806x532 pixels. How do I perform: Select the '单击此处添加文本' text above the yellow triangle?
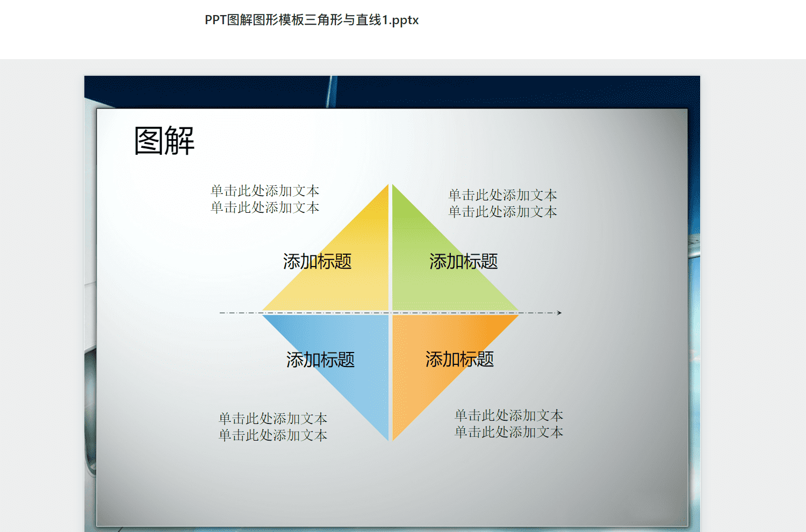click(x=265, y=199)
